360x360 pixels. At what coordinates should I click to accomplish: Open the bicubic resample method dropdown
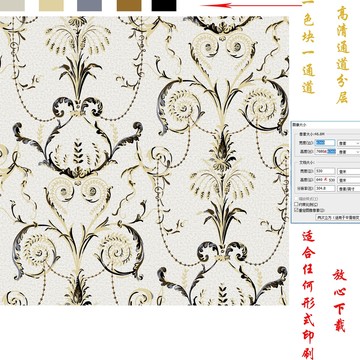(x=338, y=217)
